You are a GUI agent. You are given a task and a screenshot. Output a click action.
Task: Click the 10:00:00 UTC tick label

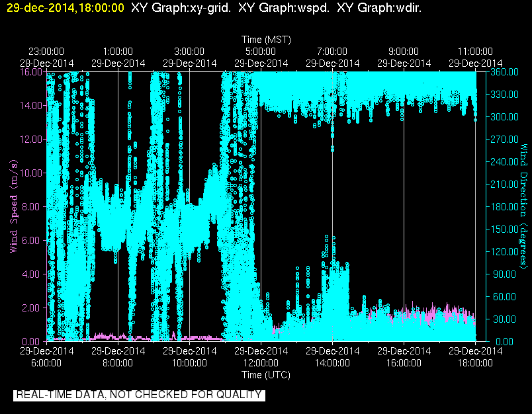189,363
